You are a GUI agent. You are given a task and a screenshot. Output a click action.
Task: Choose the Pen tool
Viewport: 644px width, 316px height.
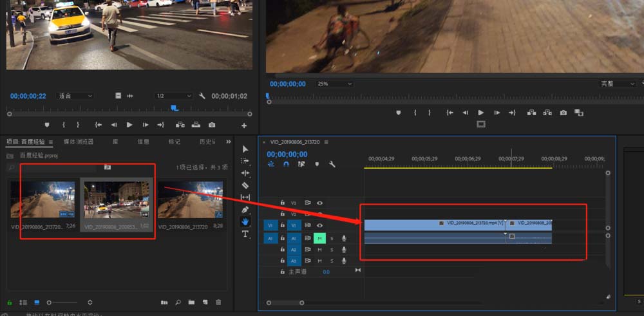pos(245,210)
